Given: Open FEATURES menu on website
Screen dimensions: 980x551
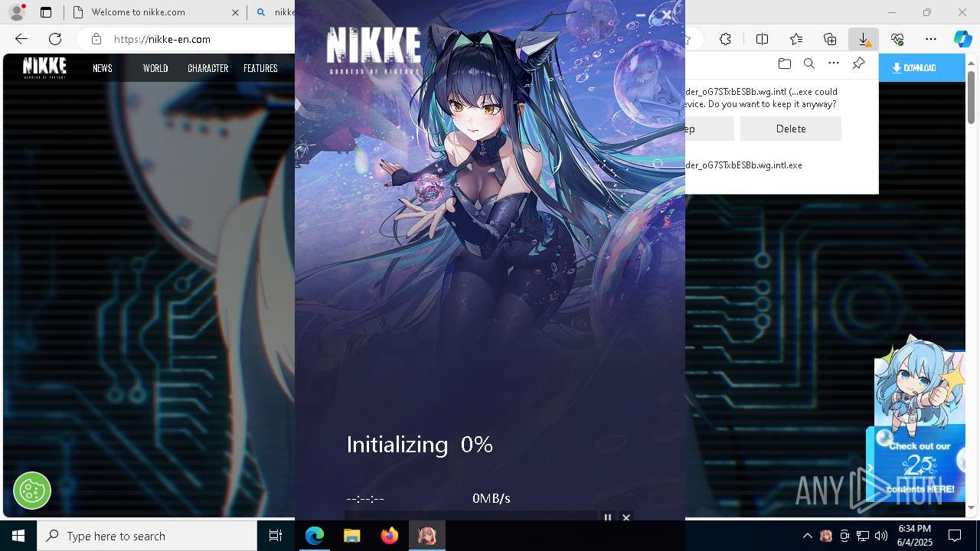Looking at the screenshot, I should click(x=260, y=68).
